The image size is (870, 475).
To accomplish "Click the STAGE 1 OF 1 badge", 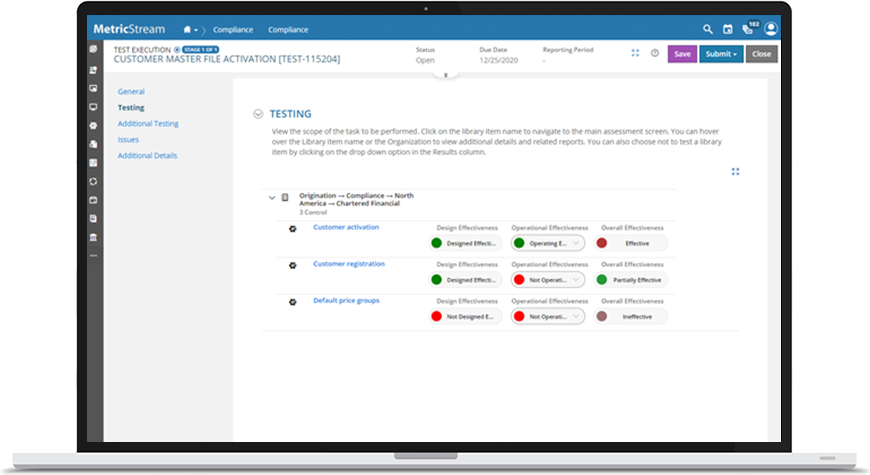I will (200, 49).
